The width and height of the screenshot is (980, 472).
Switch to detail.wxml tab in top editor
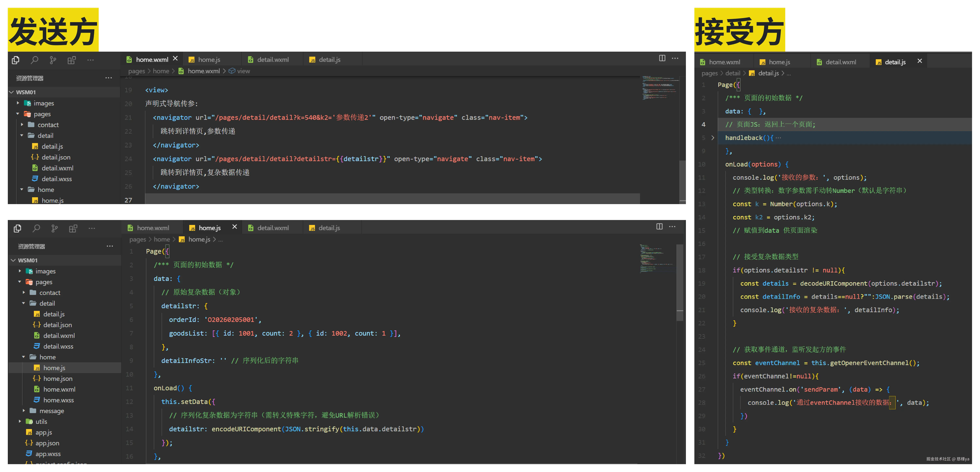tap(272, 60)
